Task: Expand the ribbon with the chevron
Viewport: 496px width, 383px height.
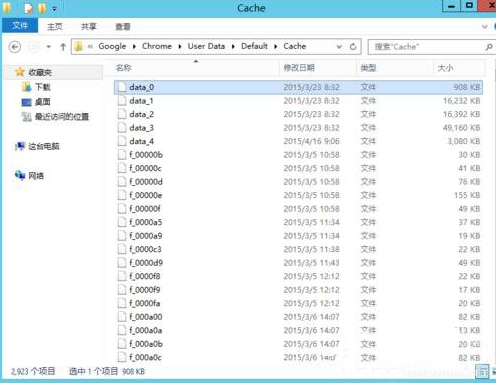Action: 485,26
